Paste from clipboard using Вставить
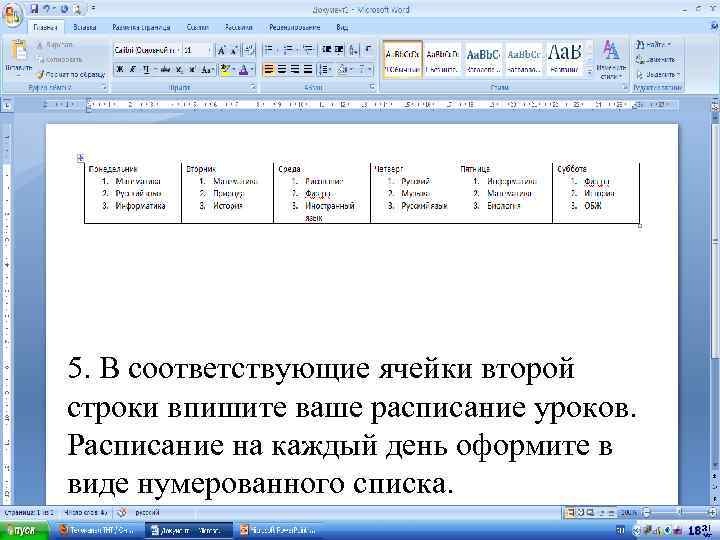This screenshot has width=720, height=540. [x=18, y=57]
